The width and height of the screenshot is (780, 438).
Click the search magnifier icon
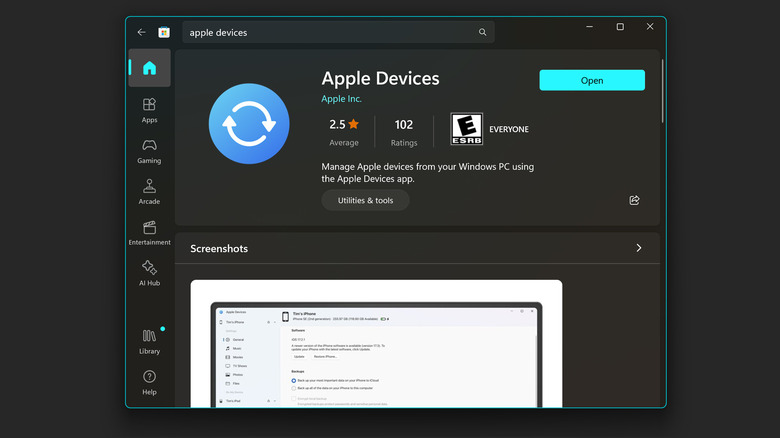(x=483, y=32)
